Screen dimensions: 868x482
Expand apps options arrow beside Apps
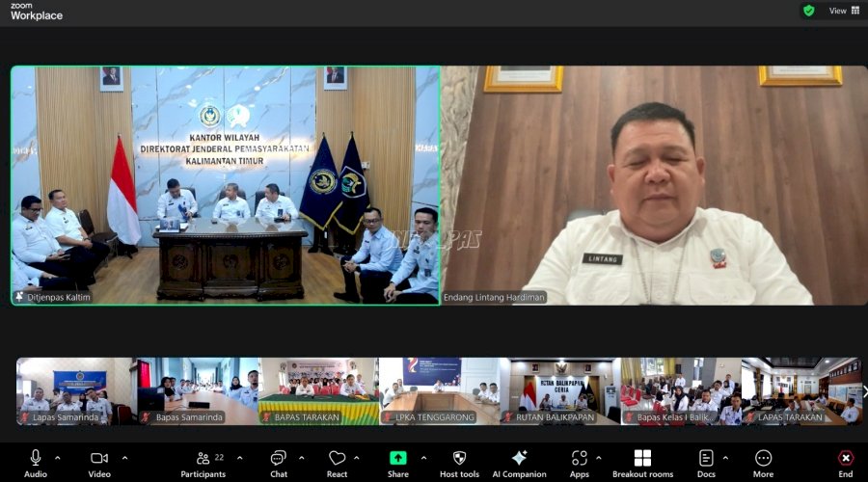tap(598, 458)
